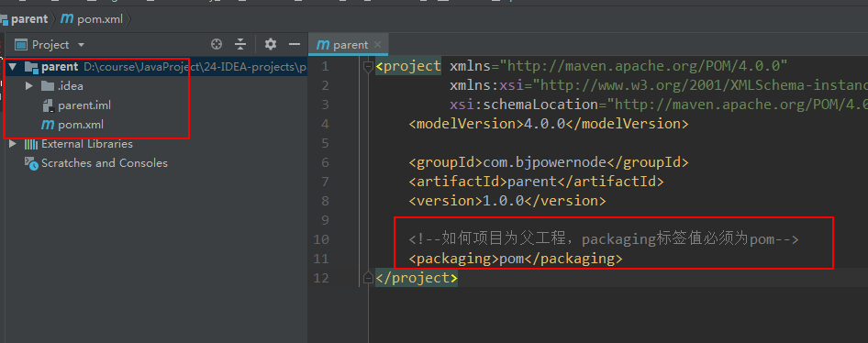Viewport: 868px width, 343px height.
Task: Click the parent module folder icon
Action: pyautogui.click(x=31, y=68)
